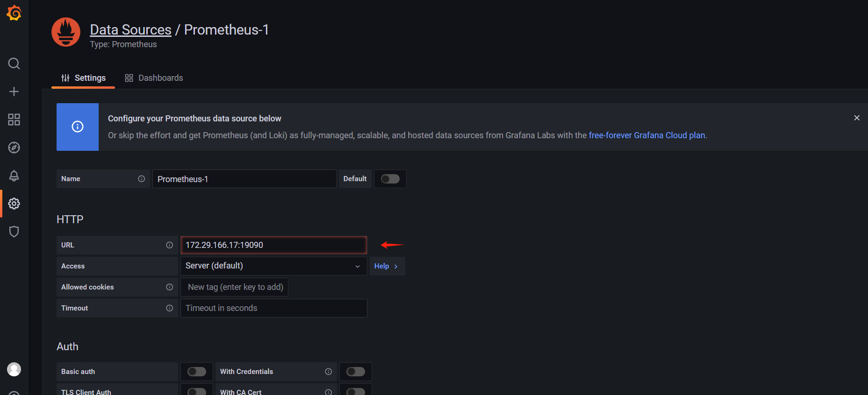Switch to the Dashboards tab
Viewport: 868px width, 395px height.
click(x=154, y=78)
